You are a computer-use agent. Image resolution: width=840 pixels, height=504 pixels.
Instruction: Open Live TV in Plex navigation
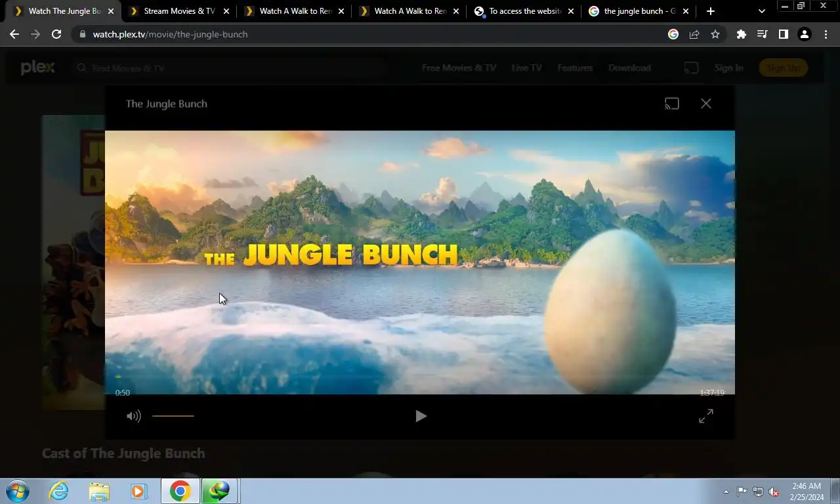click(527, 68)
